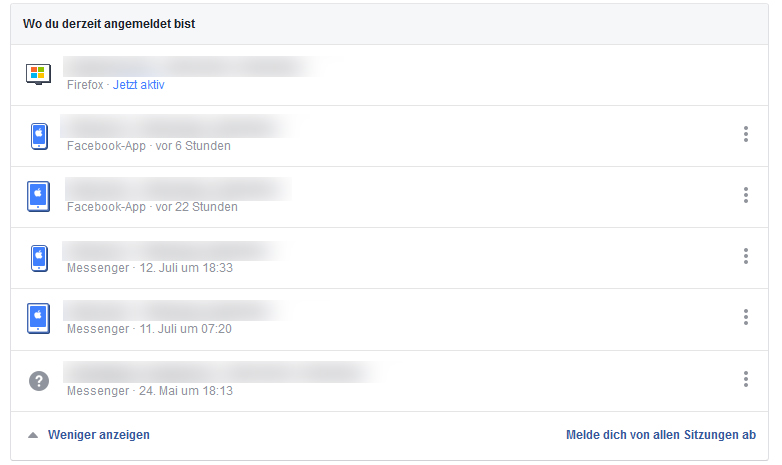Click the Windows computer device icon
Screen dimensions: 782x465
pos(38,75)
